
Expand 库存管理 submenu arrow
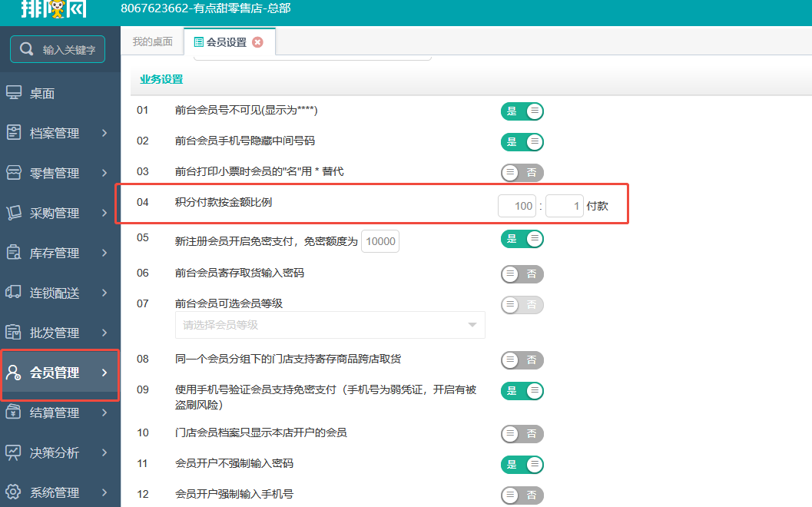104,253
